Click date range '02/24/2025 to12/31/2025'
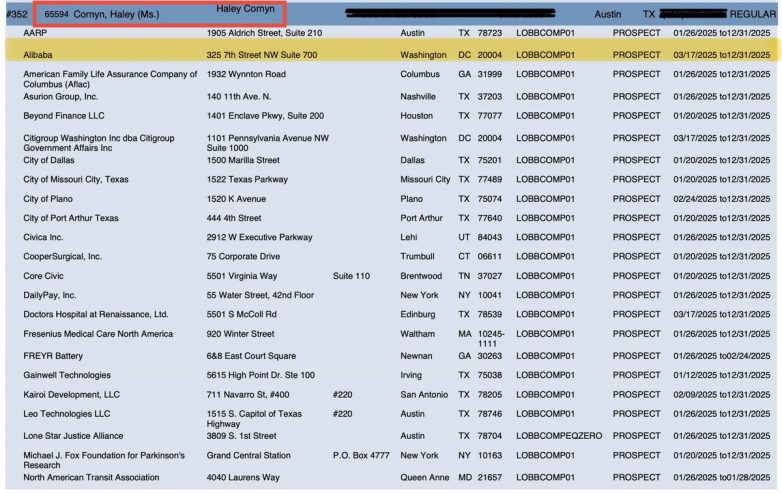782x493 pixels. coord(722,199)
